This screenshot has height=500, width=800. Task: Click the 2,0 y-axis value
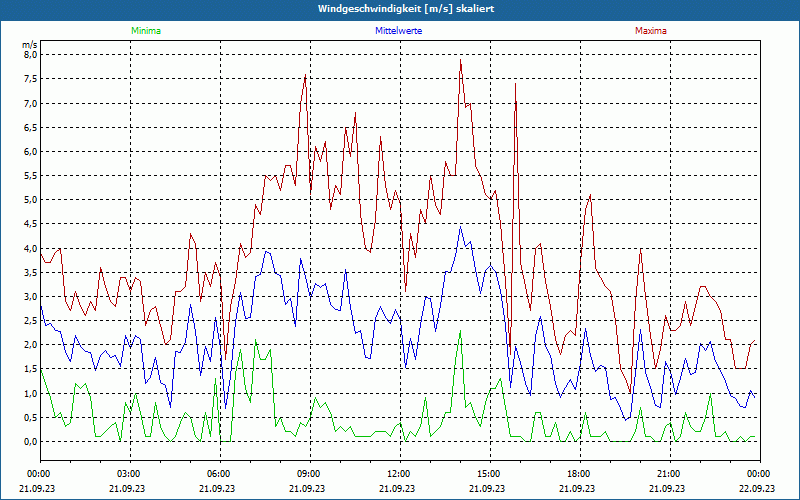coord(31,345)
